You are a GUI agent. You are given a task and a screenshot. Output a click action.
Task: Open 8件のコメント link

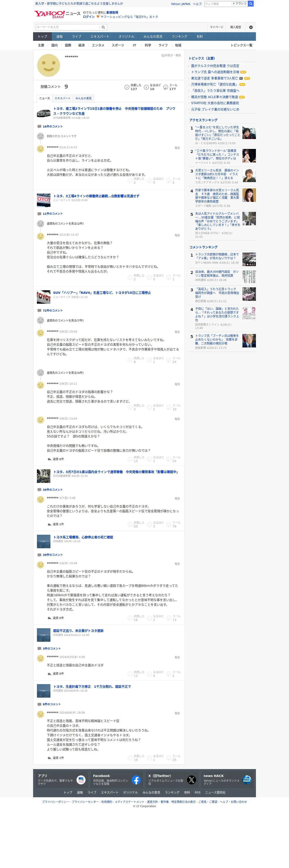click(52, 704)
